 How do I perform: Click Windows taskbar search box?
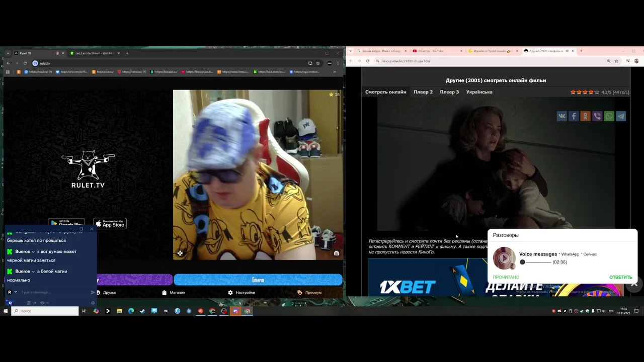tap(45, 311)
